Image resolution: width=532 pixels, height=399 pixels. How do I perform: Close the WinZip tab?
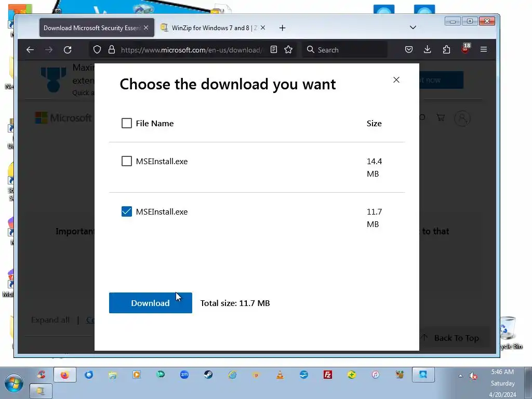coord(263,28)
